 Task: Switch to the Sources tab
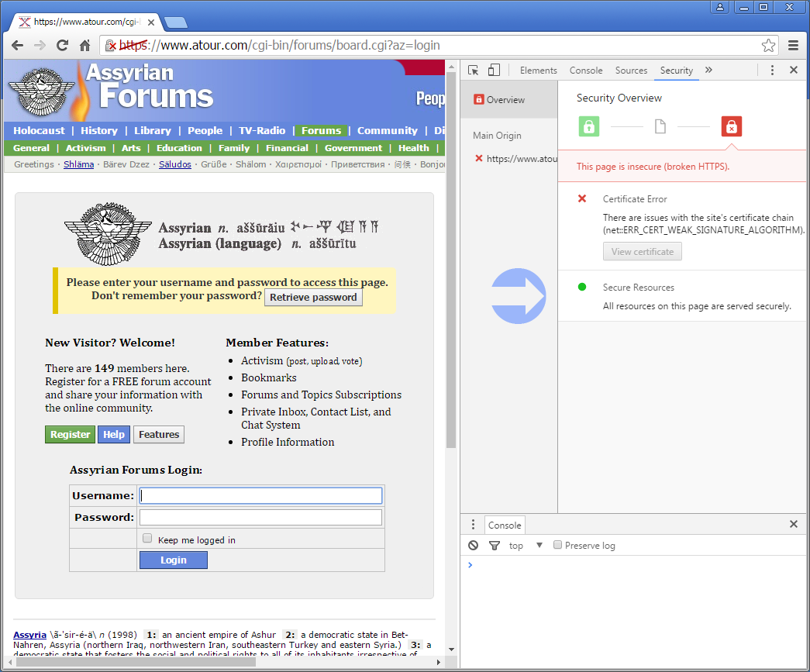coord(631,71)
